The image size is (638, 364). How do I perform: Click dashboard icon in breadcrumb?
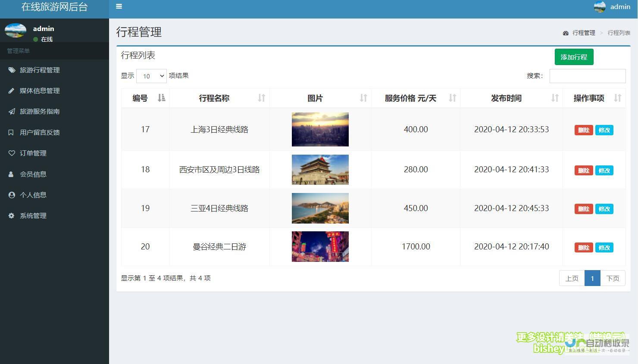566,33
